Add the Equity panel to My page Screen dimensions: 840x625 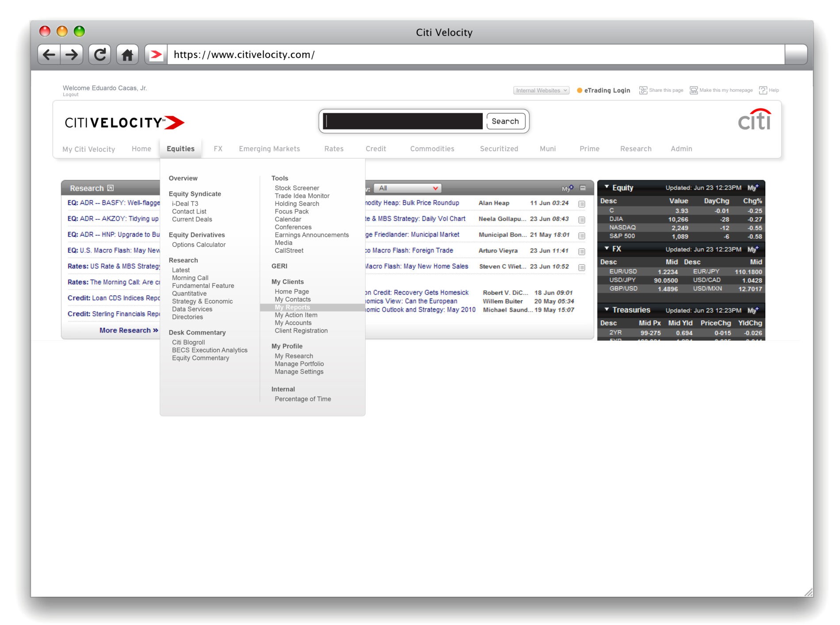point(753,188)
